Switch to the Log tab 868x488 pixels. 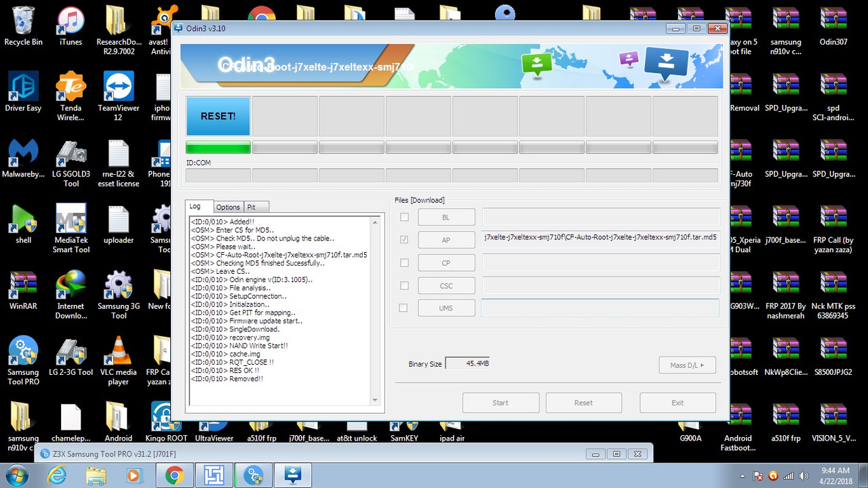pyautogui.click(x=199, y=206)
